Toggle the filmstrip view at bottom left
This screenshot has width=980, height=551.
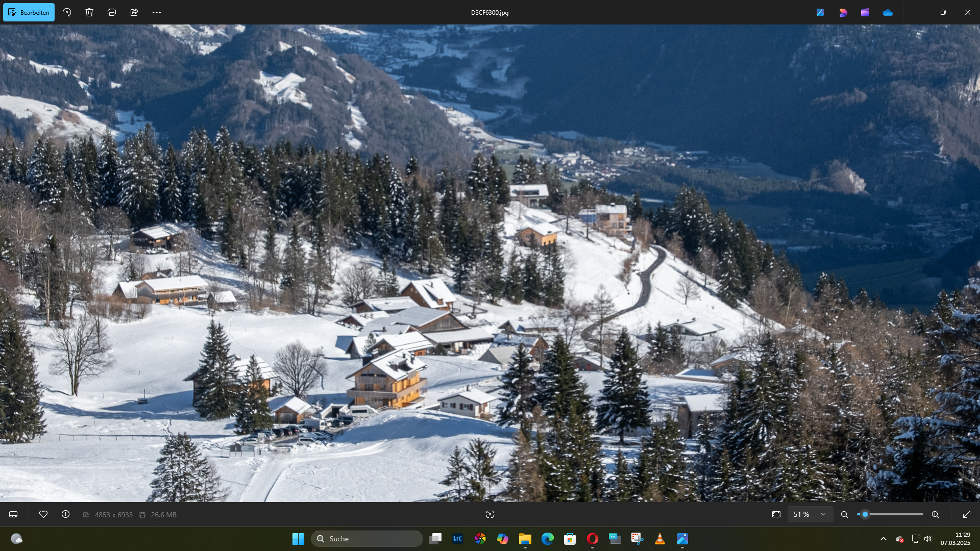click(13, 515)
